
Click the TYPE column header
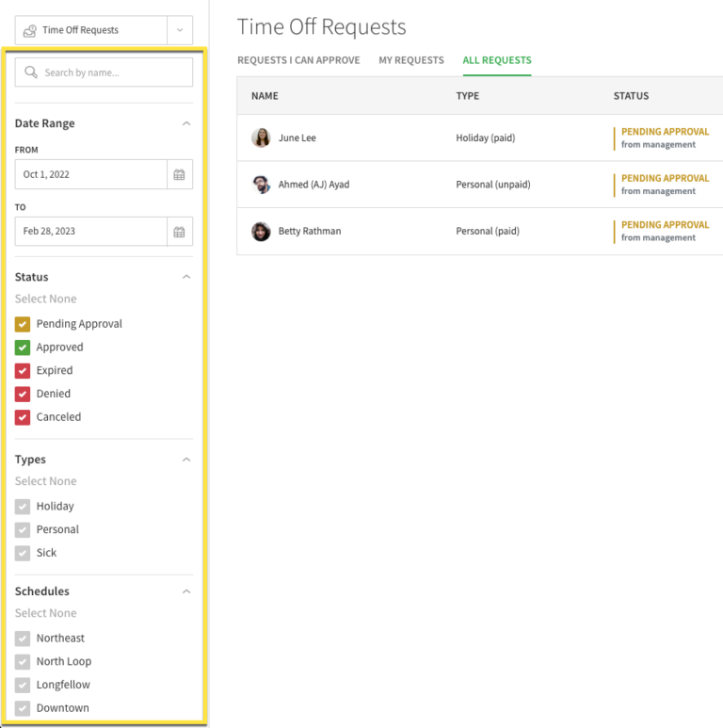coord(467,96)
